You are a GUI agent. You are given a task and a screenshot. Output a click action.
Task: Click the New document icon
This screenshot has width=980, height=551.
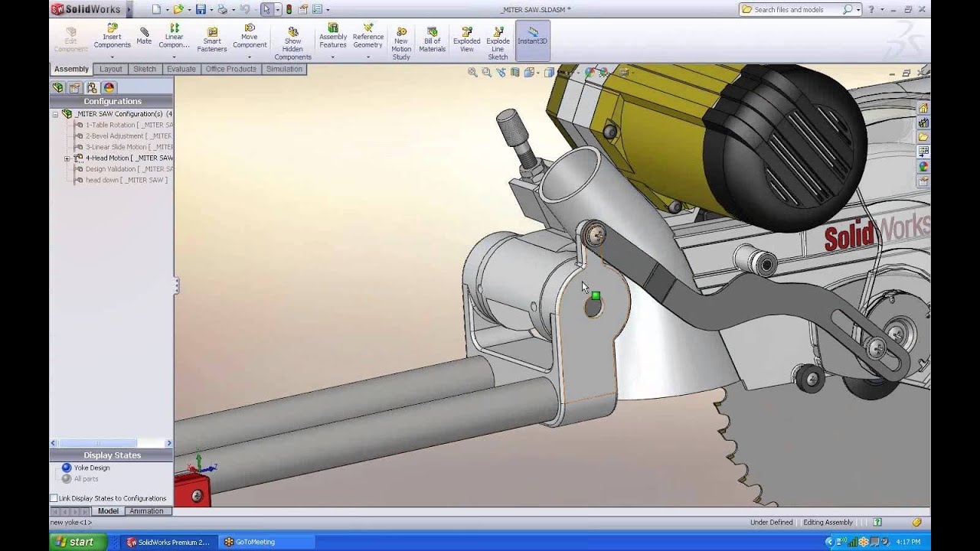tap(156, 9)
